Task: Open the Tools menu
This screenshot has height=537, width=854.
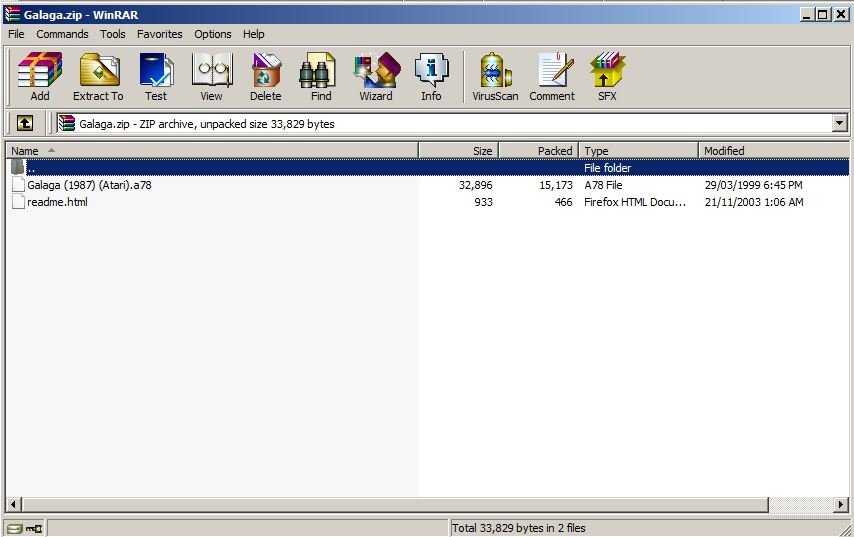Action: click(113, 34)
